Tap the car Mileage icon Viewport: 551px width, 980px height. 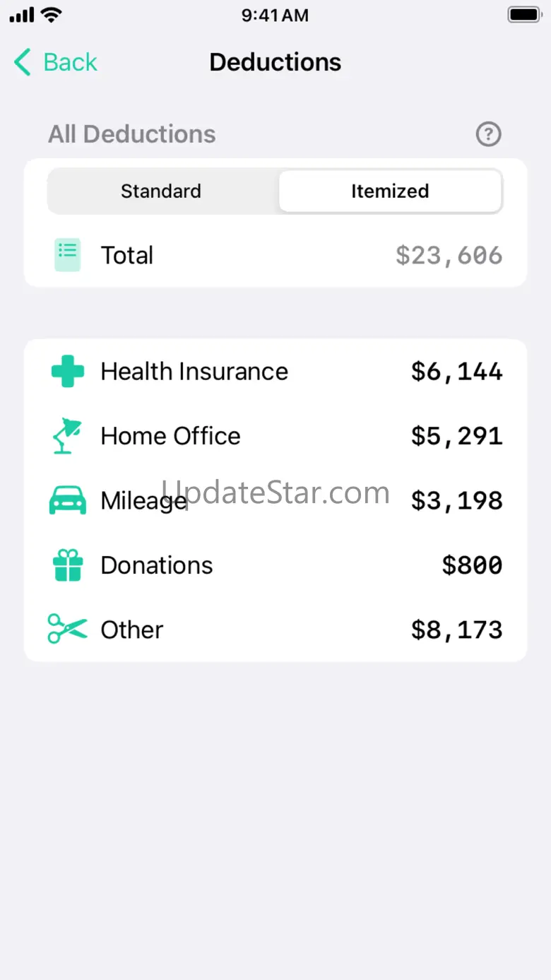pyautogui.click(x=68, y=501)
